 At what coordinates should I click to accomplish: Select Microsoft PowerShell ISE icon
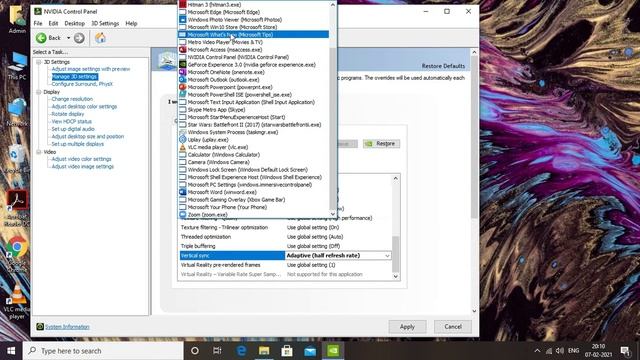(182, 94)
